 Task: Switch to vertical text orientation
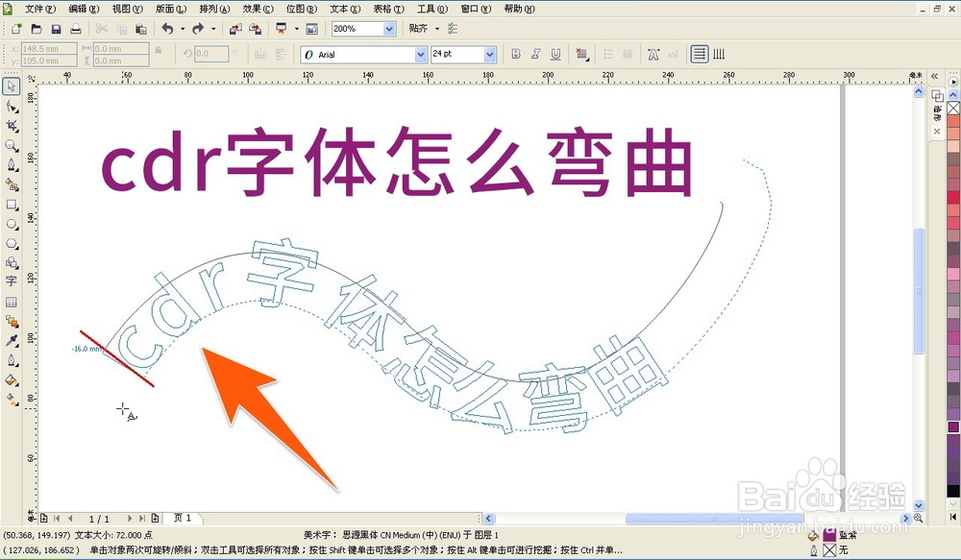[719, 54]
